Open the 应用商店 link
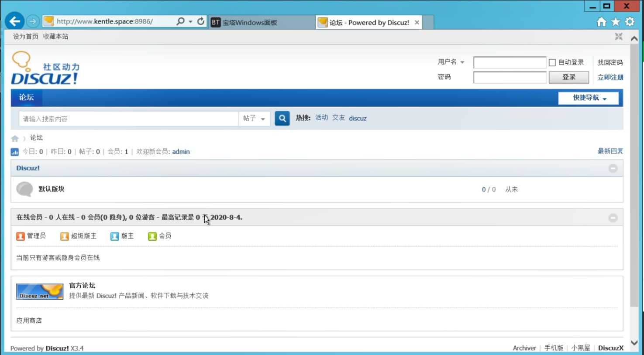The image size is (644, 355). (x=29, y=321)
